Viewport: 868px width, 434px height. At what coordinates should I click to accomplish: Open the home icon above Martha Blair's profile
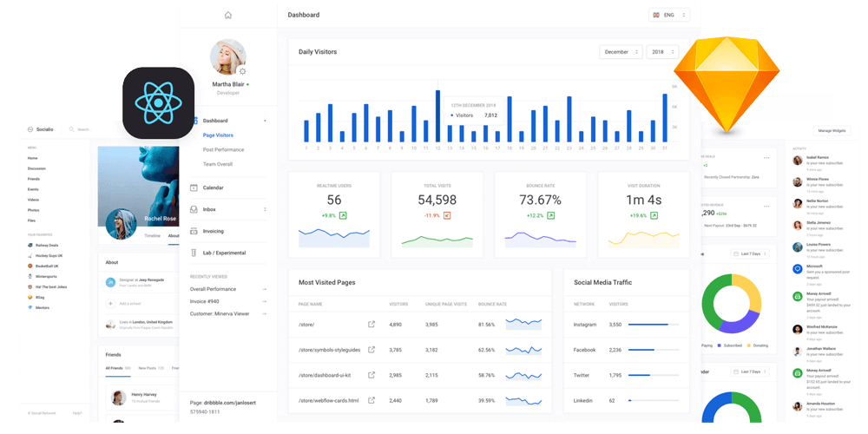pos(227,16)
